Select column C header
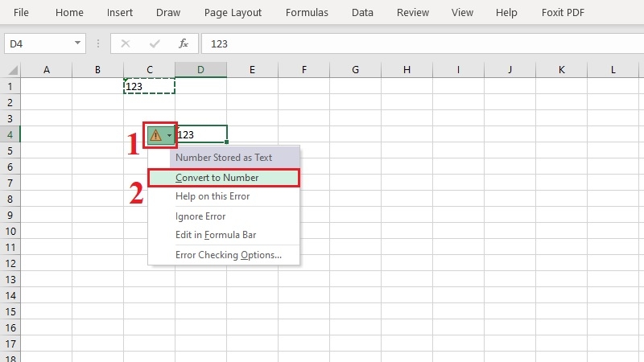Screen dimensions: 644x362 point(150,70)
